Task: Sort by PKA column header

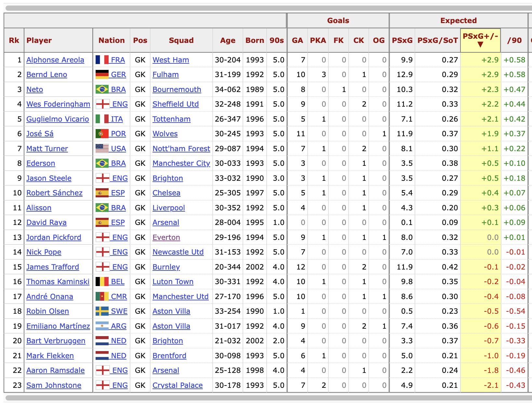Action: 318,40
